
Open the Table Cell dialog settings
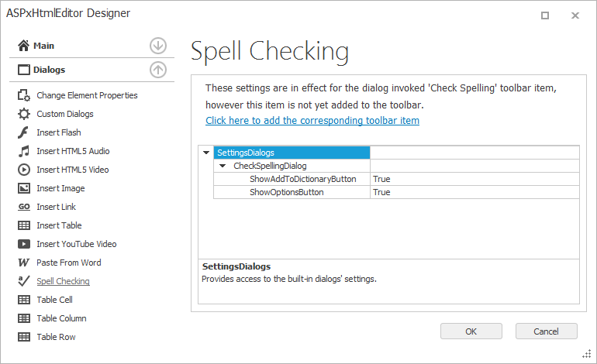coord(54,300)
